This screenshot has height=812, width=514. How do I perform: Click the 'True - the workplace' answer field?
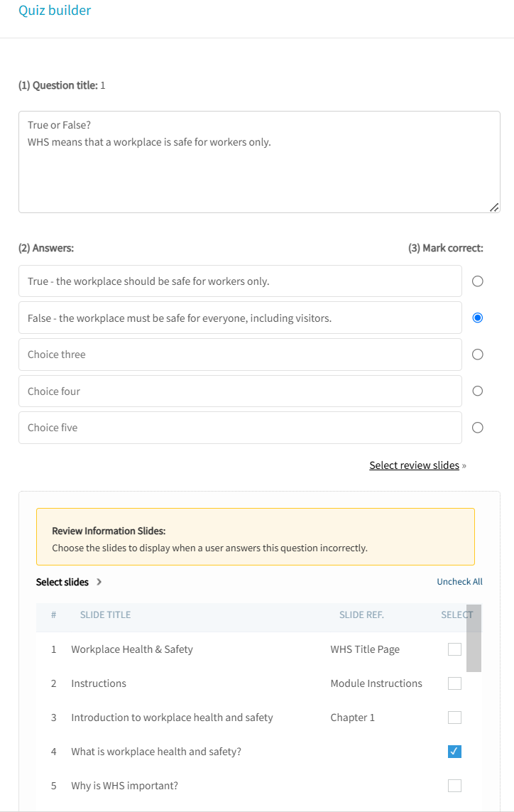click(240, 281)
